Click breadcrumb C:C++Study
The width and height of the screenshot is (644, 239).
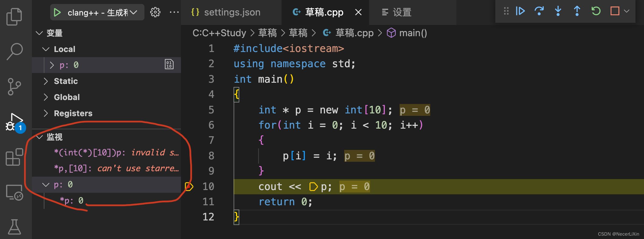219,33
